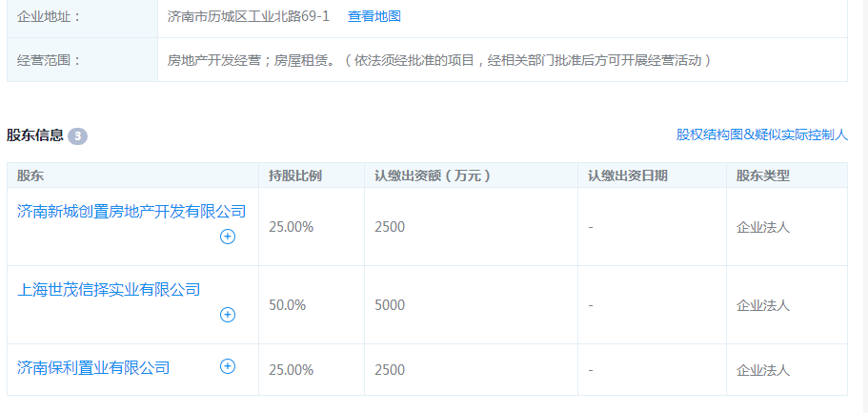Open shareholder 济南新城创置房地产开发有限公司

coord(131,211)
